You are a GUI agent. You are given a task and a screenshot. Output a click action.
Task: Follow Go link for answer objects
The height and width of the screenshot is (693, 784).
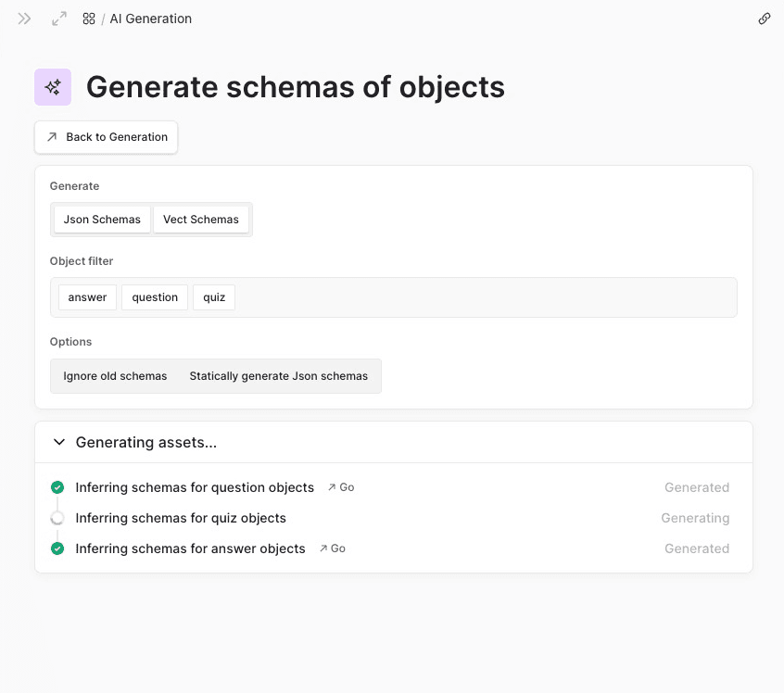coord(333,548)
